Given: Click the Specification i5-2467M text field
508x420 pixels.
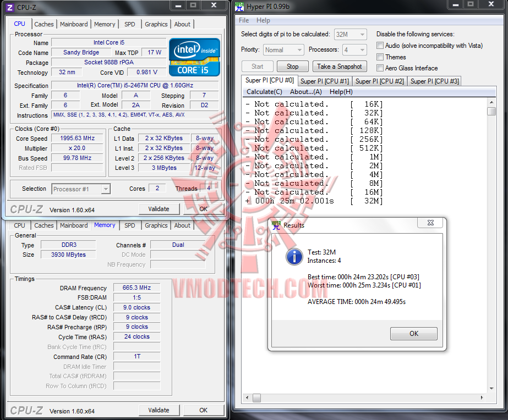Looking at the screenshot, I should coord(135,85).
